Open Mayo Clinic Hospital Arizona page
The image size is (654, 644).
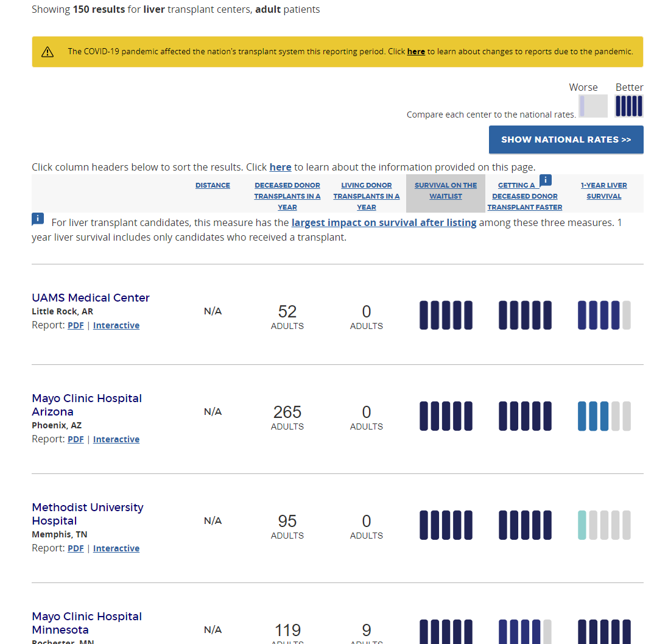(x=86, y=405)
